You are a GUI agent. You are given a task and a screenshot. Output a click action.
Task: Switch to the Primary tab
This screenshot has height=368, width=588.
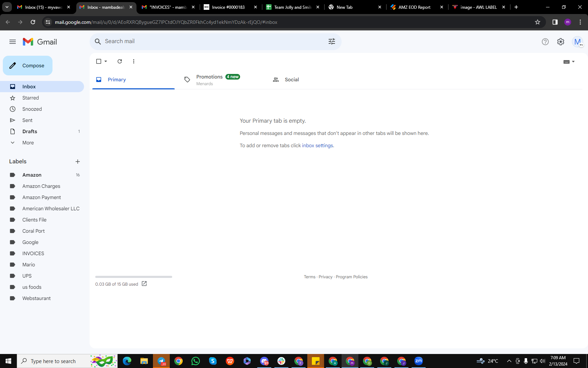[x=133, y=80]
